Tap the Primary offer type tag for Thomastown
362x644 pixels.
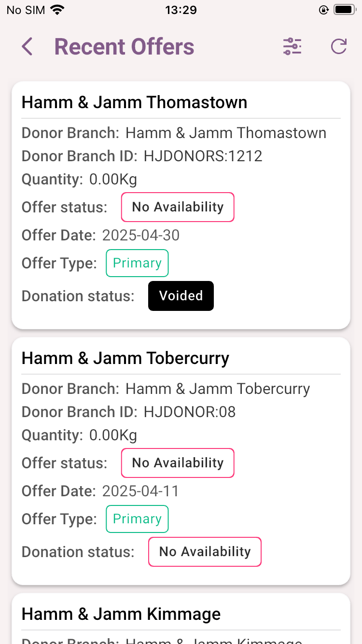137,263
